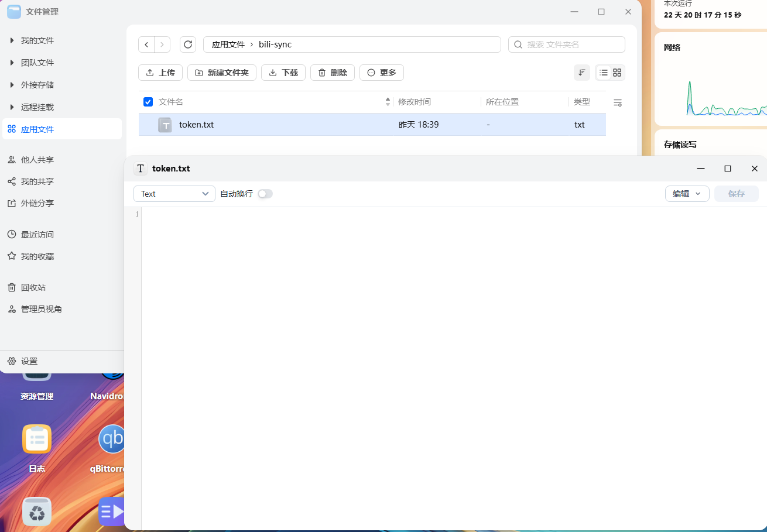Open 应用文件 in the sidebar
Image resolution: width=767 pixels, height=532 pixels.
click(x=62, y=129)
